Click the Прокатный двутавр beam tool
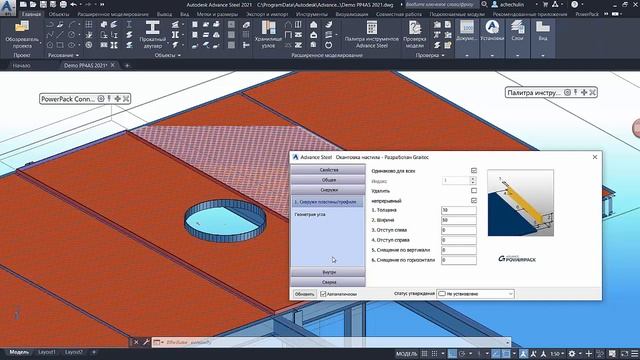 [153, 34]
